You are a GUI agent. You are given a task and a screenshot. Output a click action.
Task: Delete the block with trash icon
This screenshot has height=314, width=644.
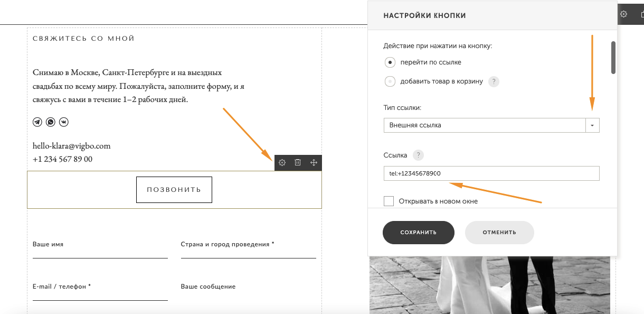coord(298,163)
